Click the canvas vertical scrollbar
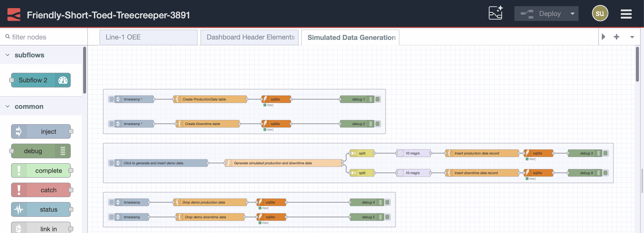 point(637,64)
